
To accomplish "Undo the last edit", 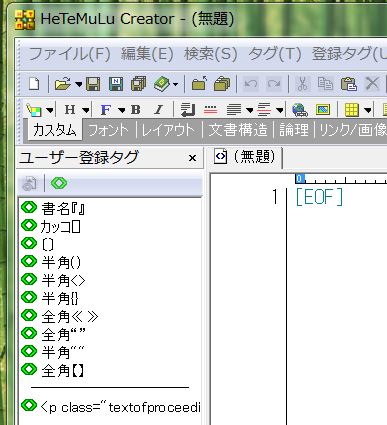I will 251,84.
